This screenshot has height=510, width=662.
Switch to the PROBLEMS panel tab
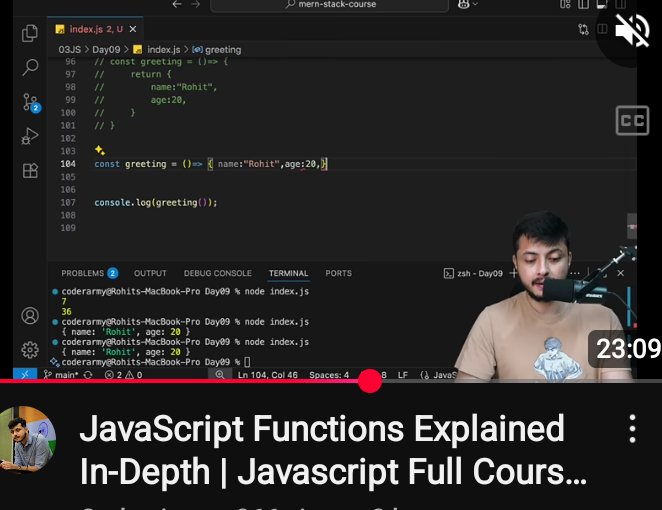pyautogui.click(x=89, y=273)
